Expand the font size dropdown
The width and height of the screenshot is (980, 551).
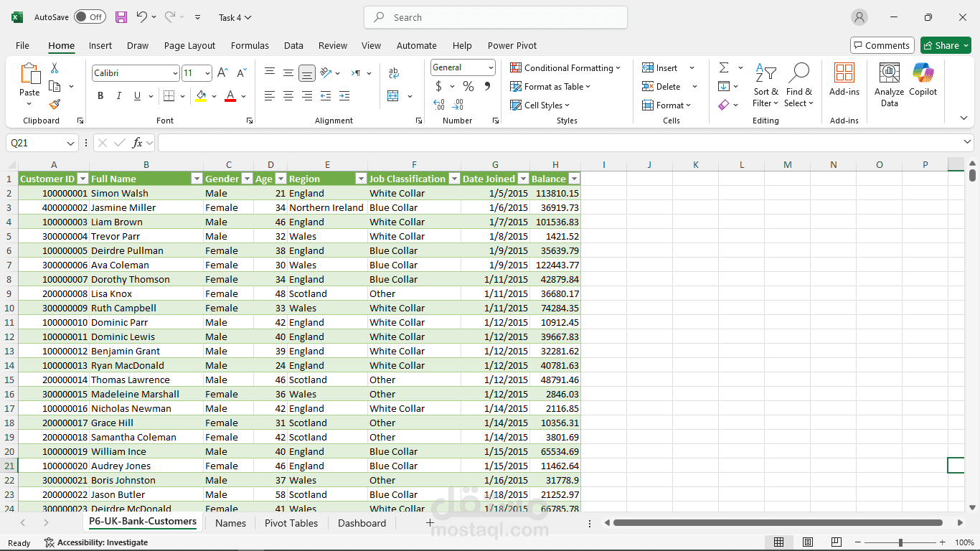207,73
